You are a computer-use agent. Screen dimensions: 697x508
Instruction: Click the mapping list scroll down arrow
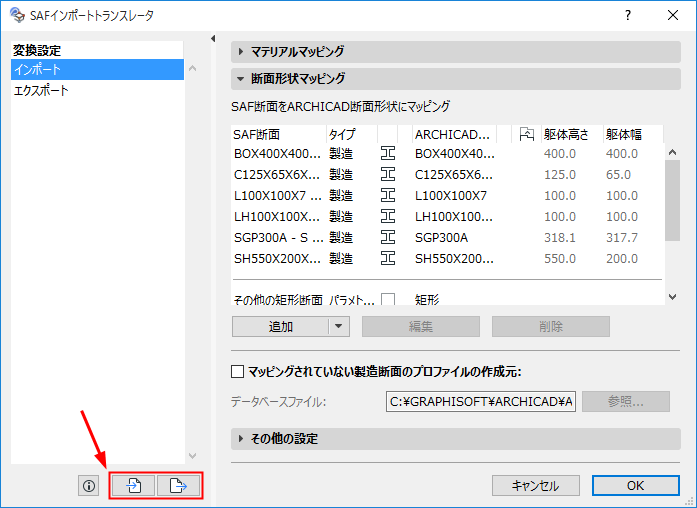coord(673,297)
